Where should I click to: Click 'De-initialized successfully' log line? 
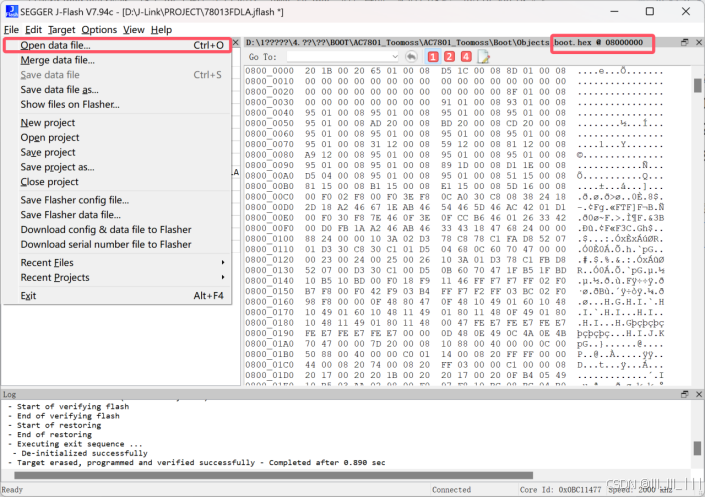click(x=80, y=453)
